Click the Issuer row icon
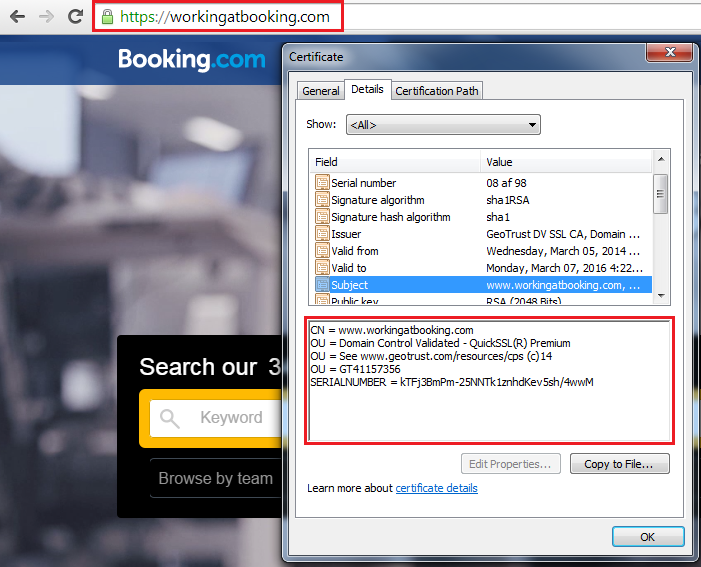Viewport: 701px width, 567px height. tap(322, 233)
